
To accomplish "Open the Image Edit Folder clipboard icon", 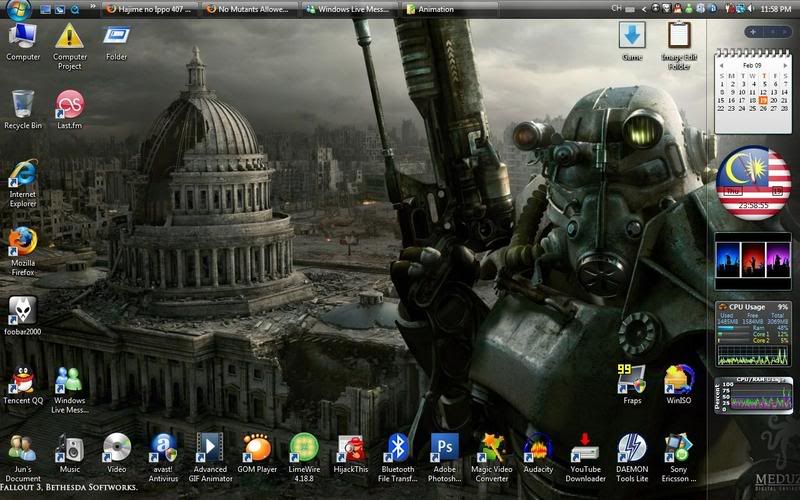I will [x=679, y=46].
